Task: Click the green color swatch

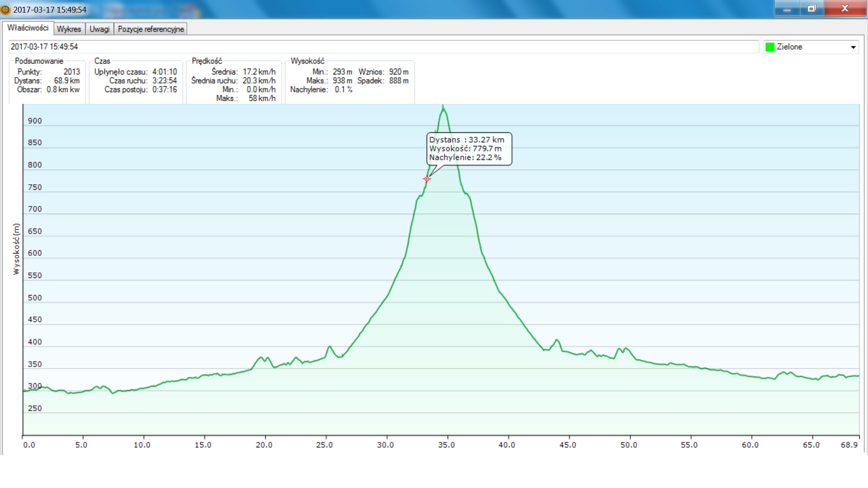Action: click(x=770, y=47)
